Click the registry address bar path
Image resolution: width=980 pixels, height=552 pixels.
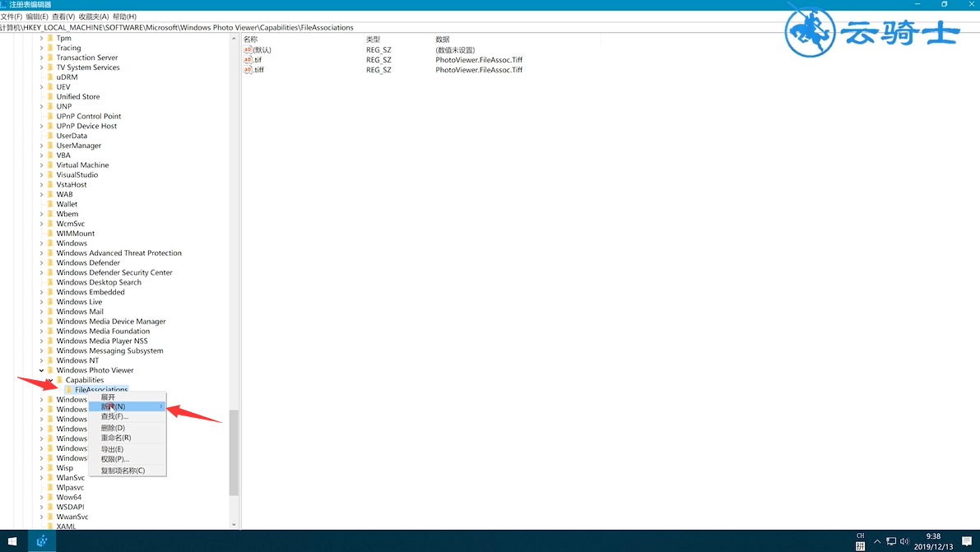tap(177, 27)
